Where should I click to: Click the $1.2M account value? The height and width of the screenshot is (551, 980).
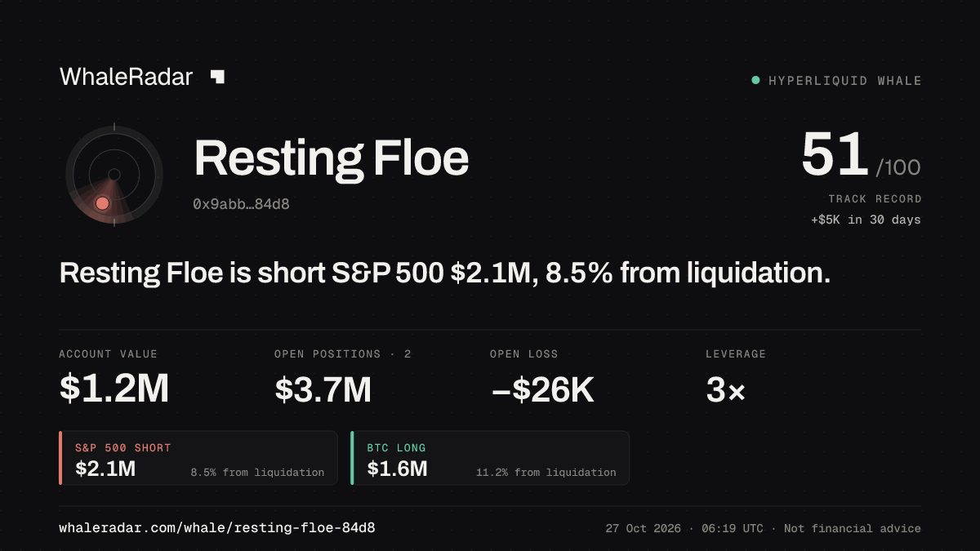[x=114, y=389]
